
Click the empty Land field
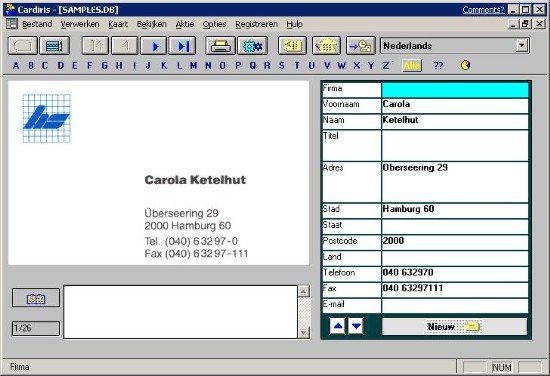[455, 258]
